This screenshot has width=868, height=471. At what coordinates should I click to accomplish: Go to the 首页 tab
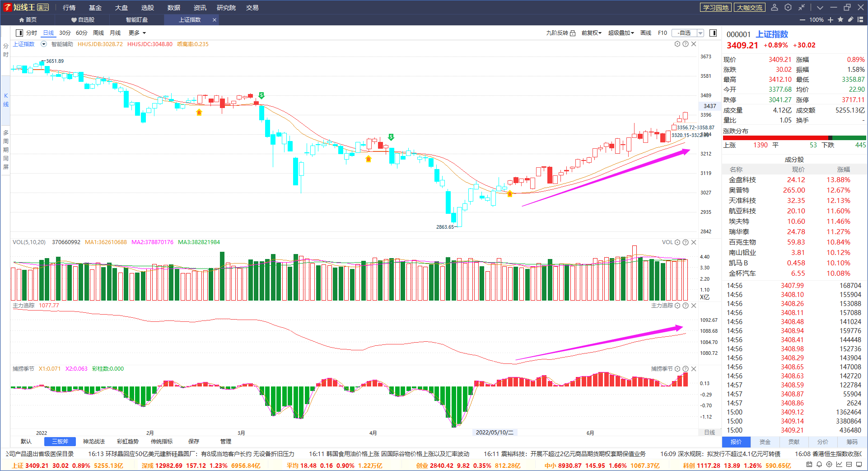coord(28,20)
